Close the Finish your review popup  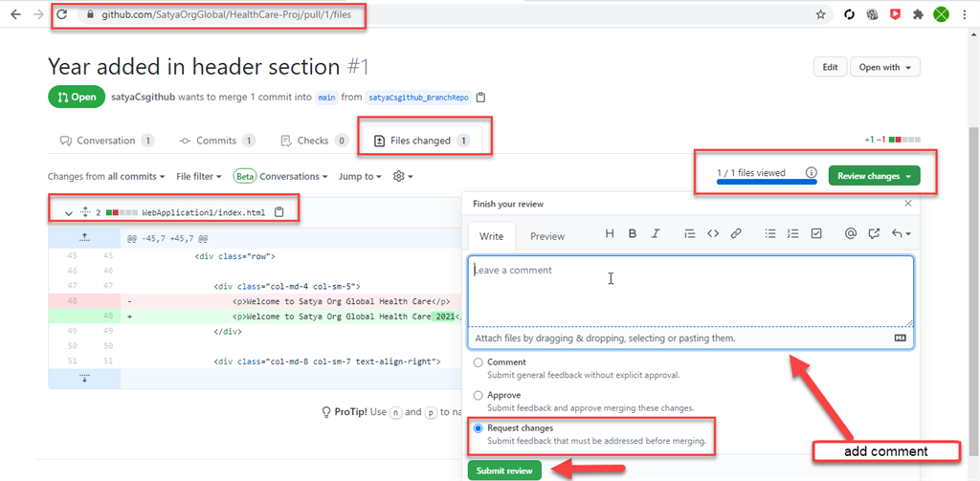pos(908,204)
